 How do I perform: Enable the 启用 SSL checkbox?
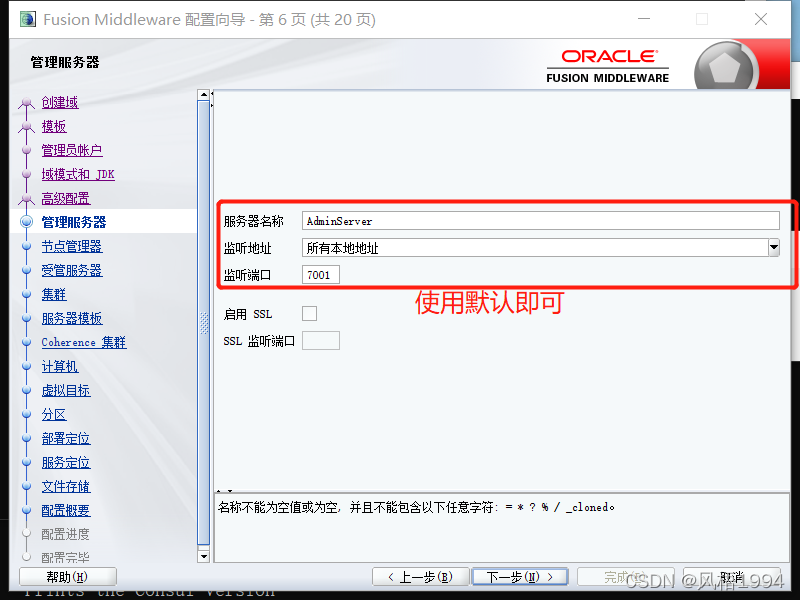pos(309,313)
